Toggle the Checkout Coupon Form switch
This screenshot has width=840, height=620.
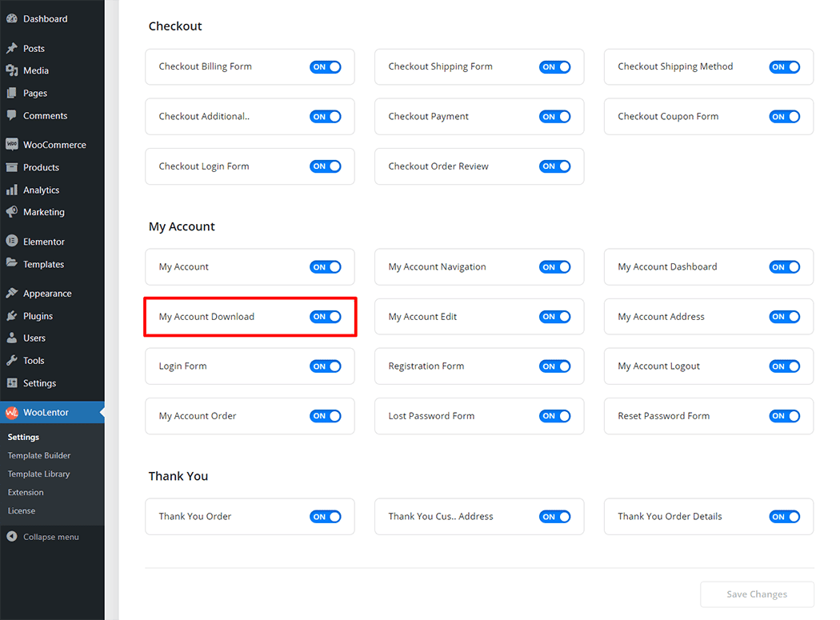784,117
